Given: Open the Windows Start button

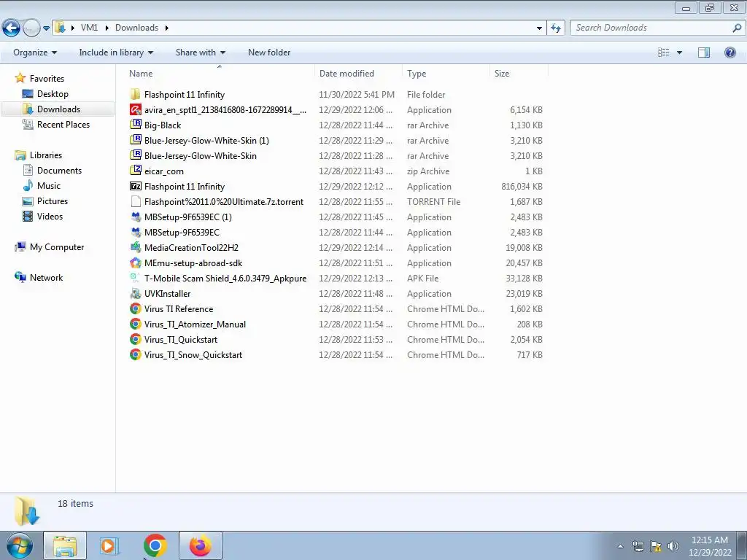Looking at the screenshot, I should tap(20, 545).
